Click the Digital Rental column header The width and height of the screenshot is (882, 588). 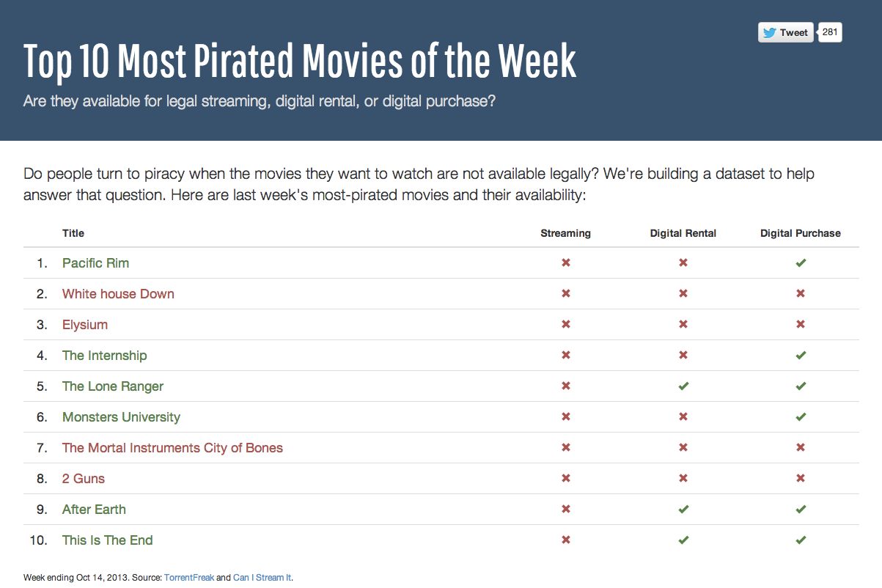pyautogui.click(x=683, y=233)
